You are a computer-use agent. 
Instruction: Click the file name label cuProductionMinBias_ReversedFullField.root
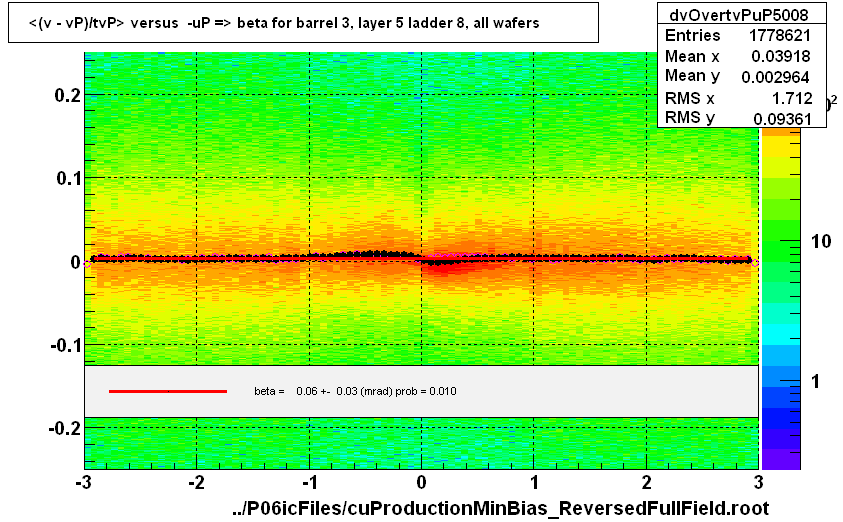click(x=500, y=507)
